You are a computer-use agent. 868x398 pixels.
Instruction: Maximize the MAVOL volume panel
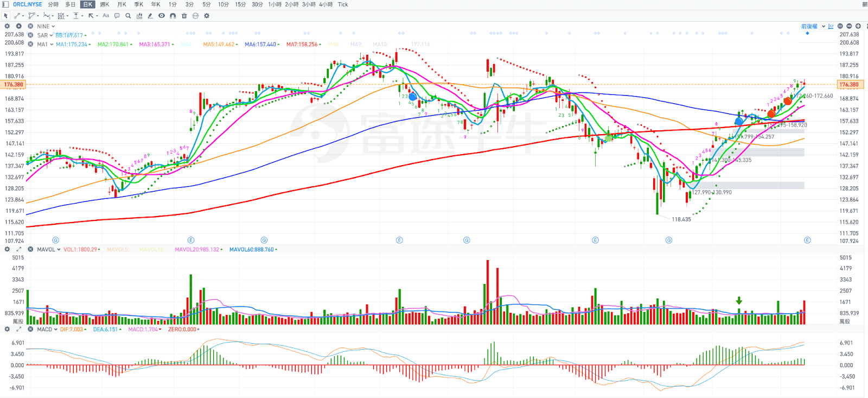[x=18, y=249]
